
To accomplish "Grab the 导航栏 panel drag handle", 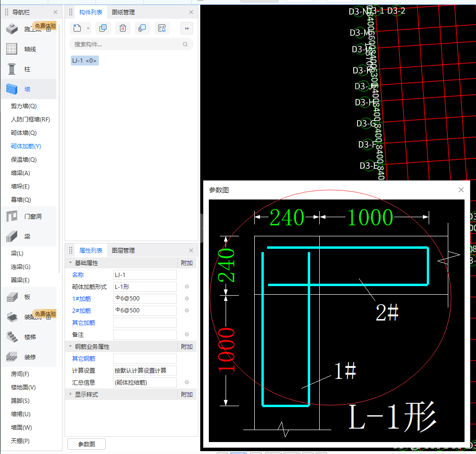I will point(7,12).
